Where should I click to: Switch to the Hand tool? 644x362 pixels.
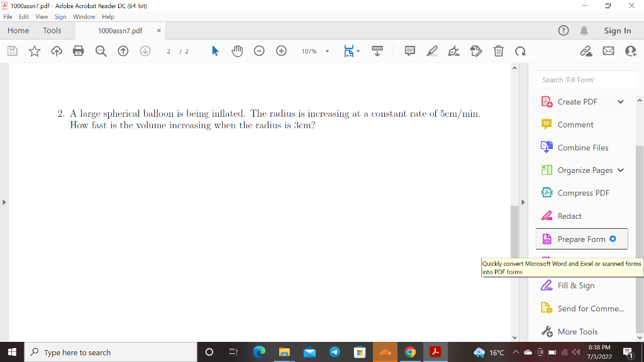(x=237, y=51)
